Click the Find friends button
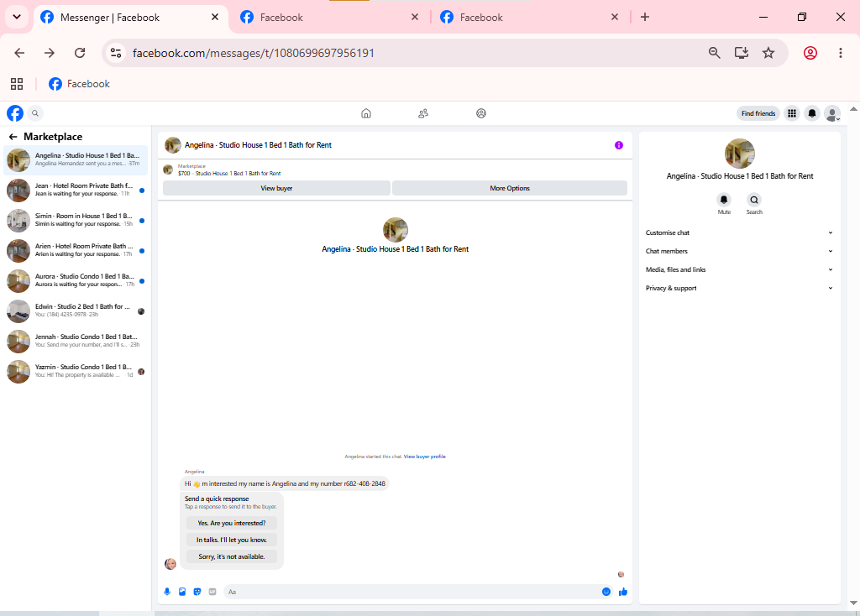The height and width of the screenshot is (616, 860). 758,113
